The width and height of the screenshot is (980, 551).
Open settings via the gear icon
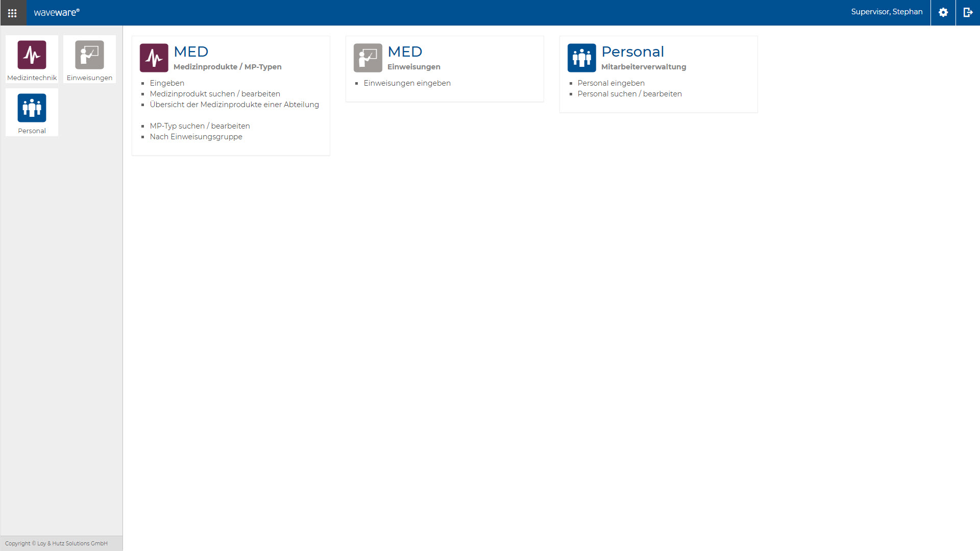coord(943,12)
